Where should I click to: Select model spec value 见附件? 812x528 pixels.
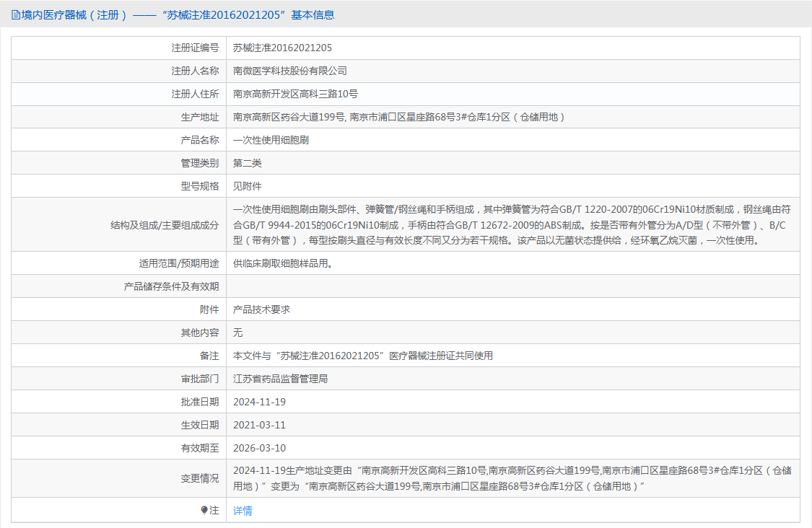point(247,186)
